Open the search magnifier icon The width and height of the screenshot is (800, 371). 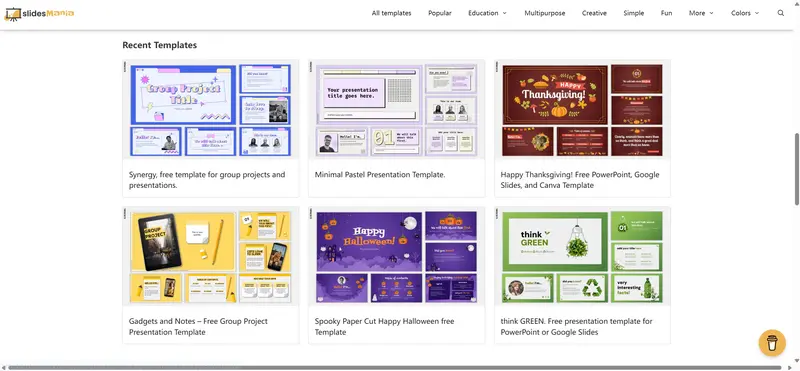tap(781, 13)
